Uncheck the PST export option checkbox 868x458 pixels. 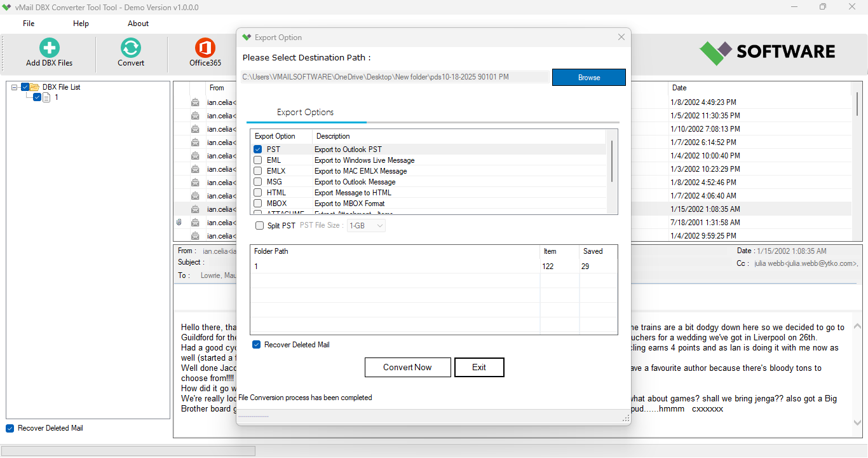click(x=258, y=149)
